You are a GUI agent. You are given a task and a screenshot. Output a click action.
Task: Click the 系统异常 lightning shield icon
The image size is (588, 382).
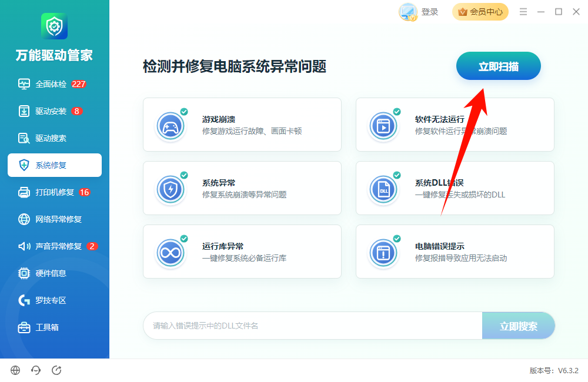pyautogui.click(x=171, y=190)
